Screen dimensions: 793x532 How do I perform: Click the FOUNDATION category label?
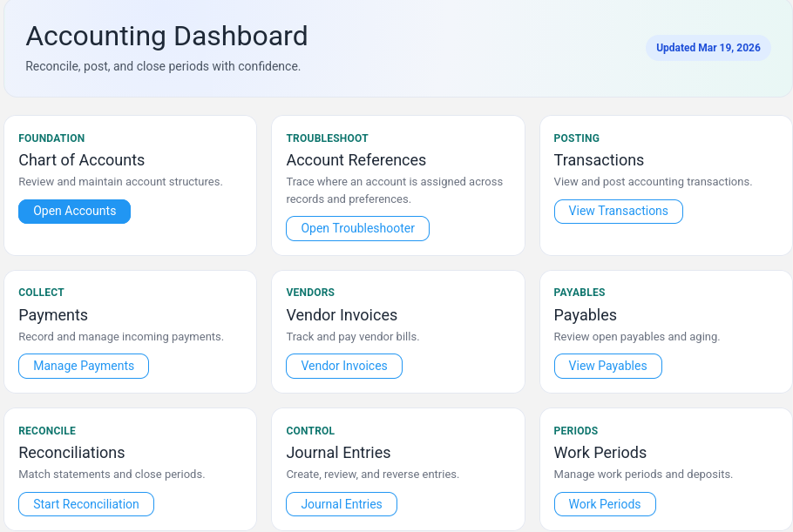(x=51, y=138)
